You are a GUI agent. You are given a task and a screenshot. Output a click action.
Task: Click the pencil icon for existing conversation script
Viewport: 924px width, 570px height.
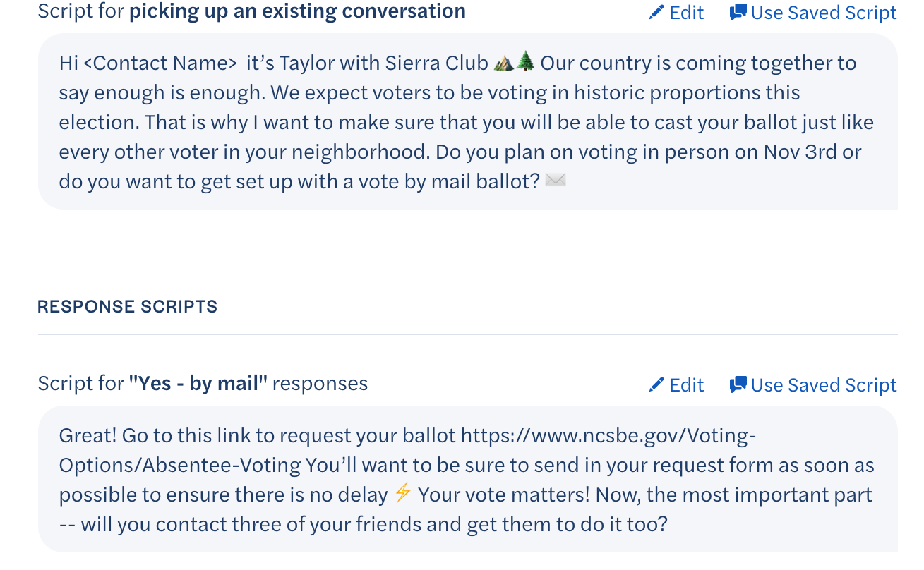[x=656, y=13]
